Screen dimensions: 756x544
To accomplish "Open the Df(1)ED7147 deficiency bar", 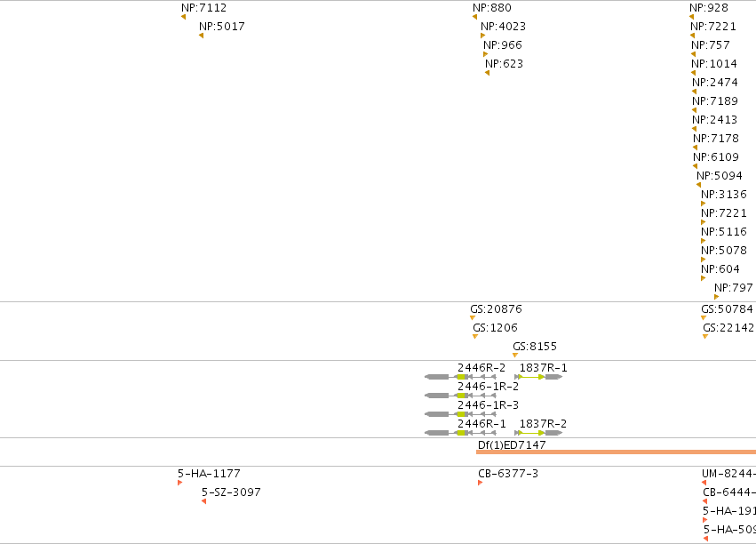I will coord(617,452).
